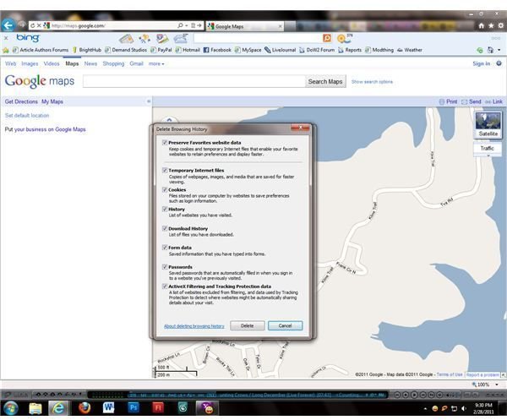Viewport: 507px width, 420px height.
Task: Expand the Traffic layer options arrow
Action: click(x=488, y=155)
